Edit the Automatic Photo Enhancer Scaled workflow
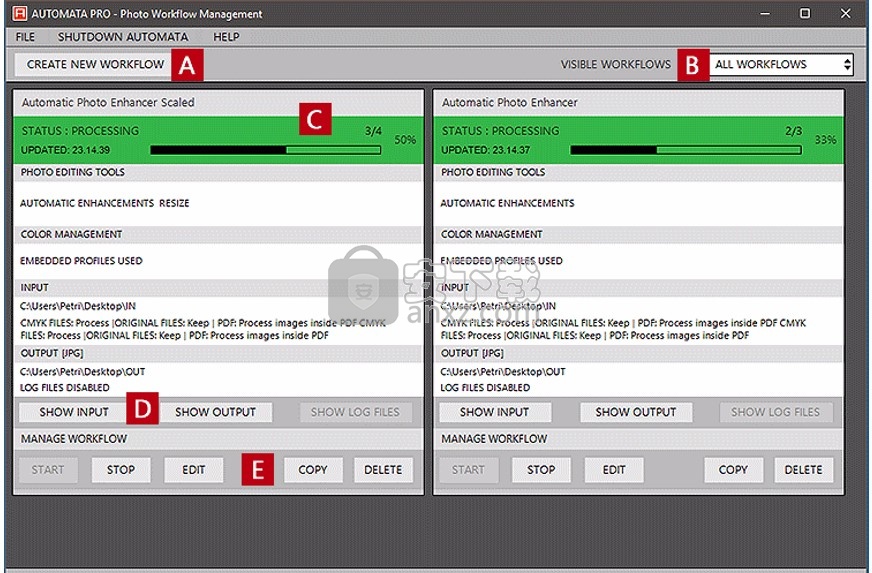The height and width of the screenshot is (573, 872). 194,470
